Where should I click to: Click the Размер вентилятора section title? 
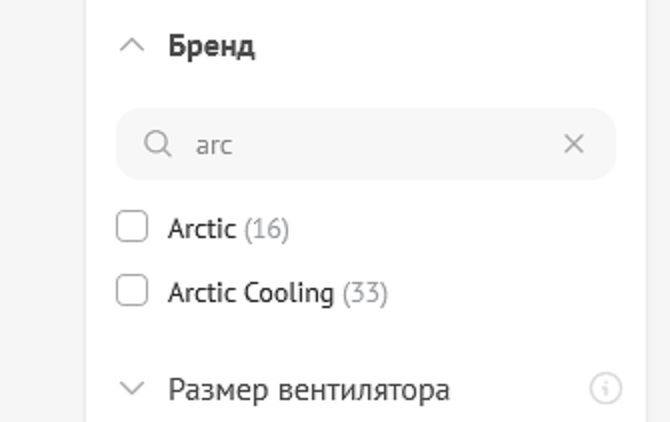coord(308,388)
